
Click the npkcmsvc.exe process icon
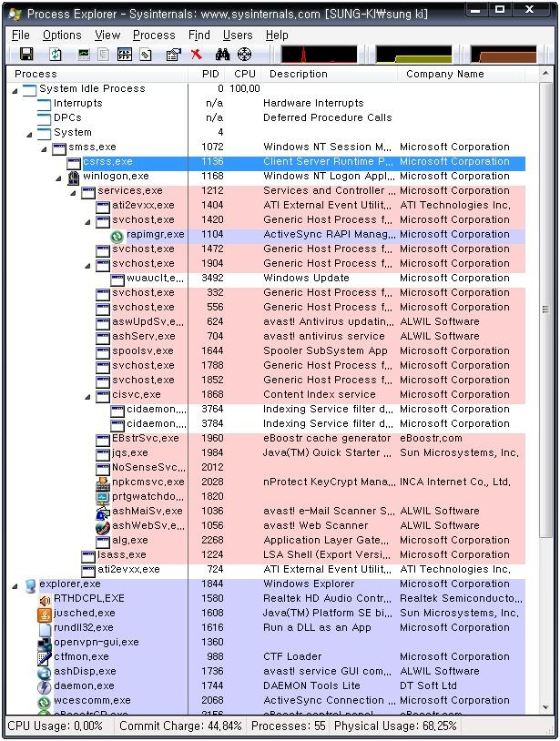click(103, 483)
